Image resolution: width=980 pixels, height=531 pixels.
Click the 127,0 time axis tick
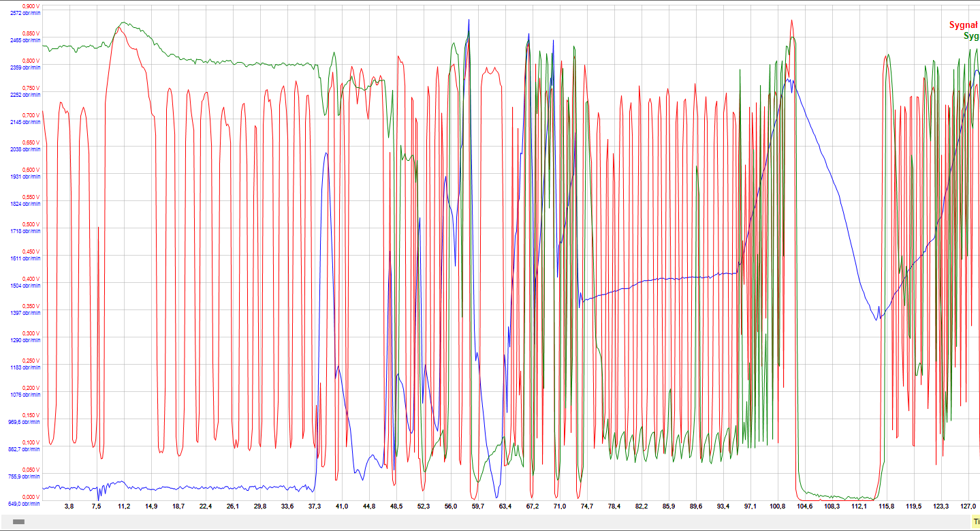(968, 506)
